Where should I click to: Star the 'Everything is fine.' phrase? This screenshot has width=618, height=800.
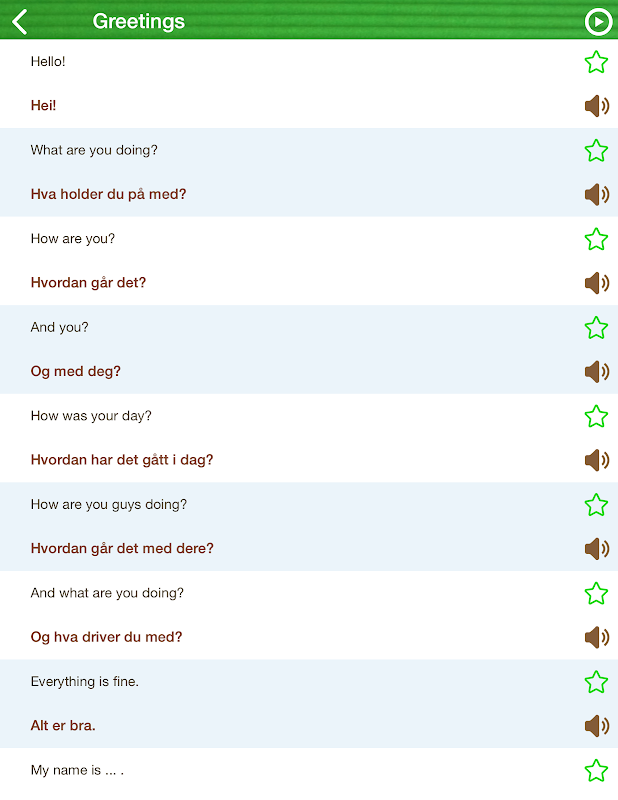pos(596,682)
